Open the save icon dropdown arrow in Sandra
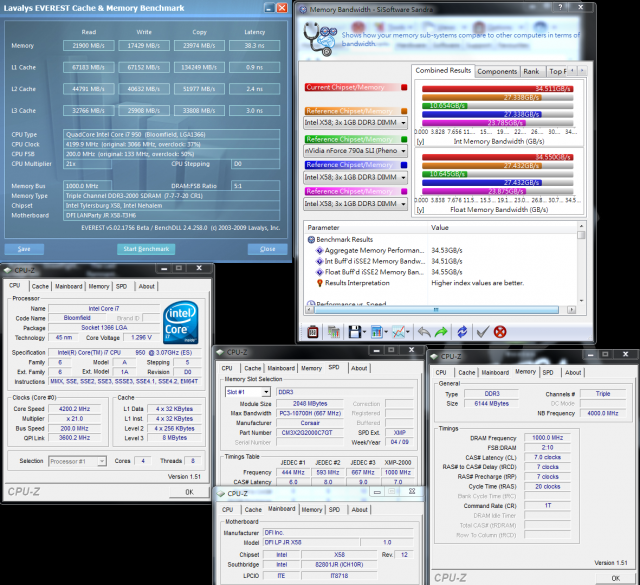Viewport: 640px width, 585px height. [364, 332]
